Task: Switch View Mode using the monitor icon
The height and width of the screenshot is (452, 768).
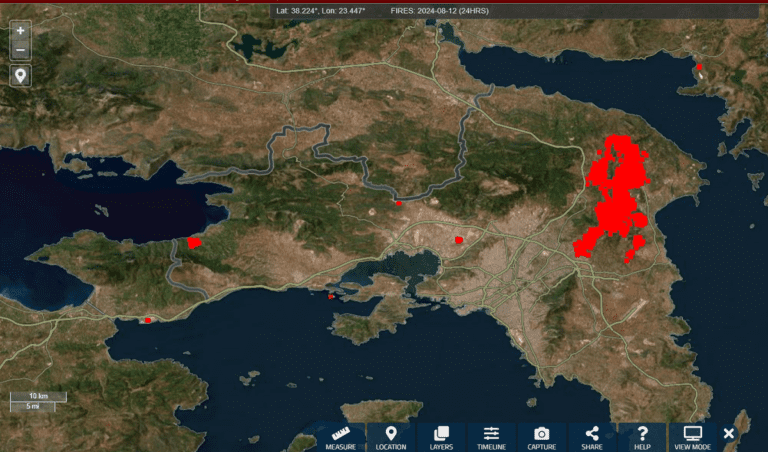Action: (692, 437)
